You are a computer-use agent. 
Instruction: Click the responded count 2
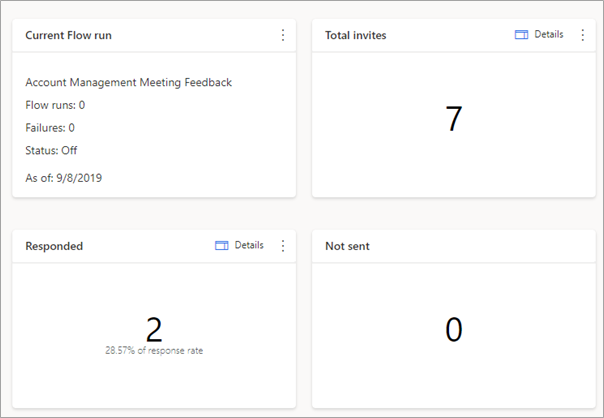pyautogui.click(x=154, y=329)
